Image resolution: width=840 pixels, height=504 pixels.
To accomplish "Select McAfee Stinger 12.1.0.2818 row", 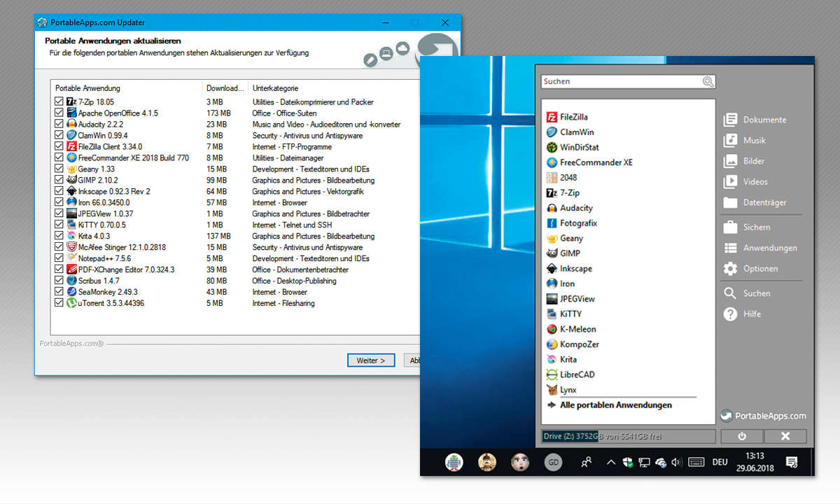I will 236,247.
